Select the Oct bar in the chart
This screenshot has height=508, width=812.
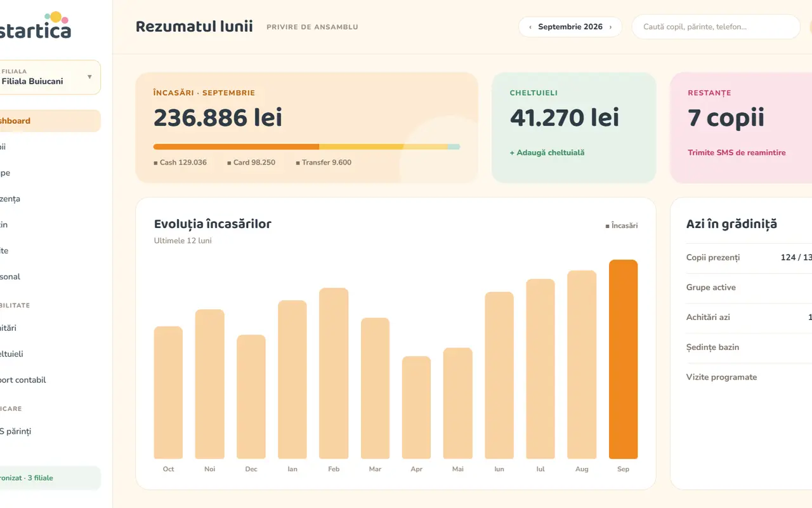(x=168, y=392)
